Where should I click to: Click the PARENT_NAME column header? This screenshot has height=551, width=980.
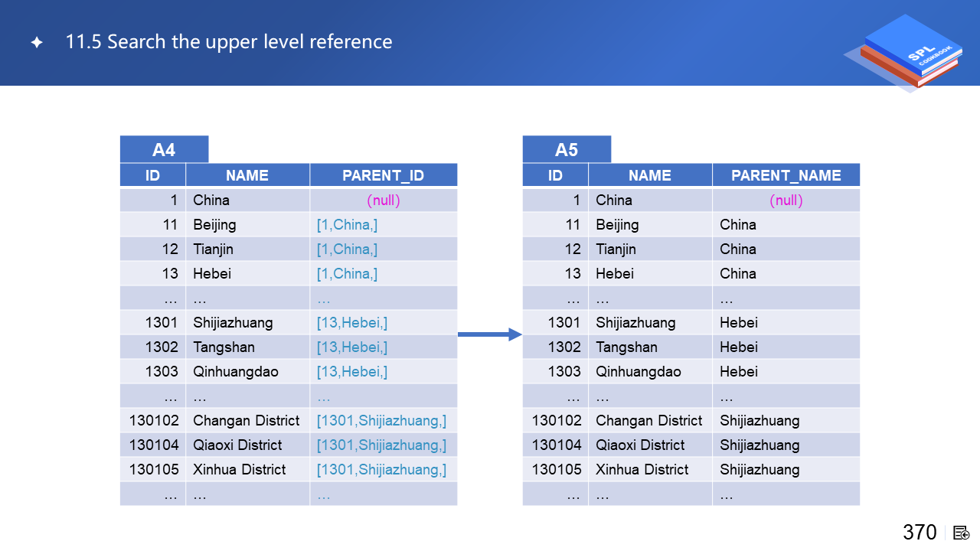pyautogui.click(x=786, y=175)
